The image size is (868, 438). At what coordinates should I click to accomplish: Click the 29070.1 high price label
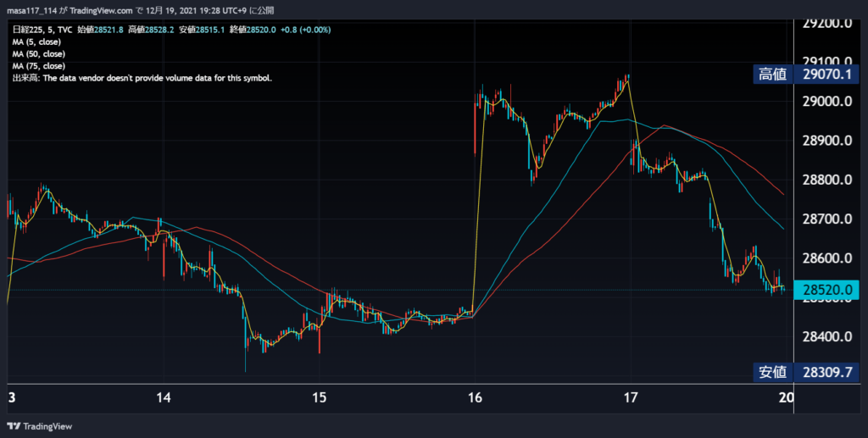click(x=827, y=74)
